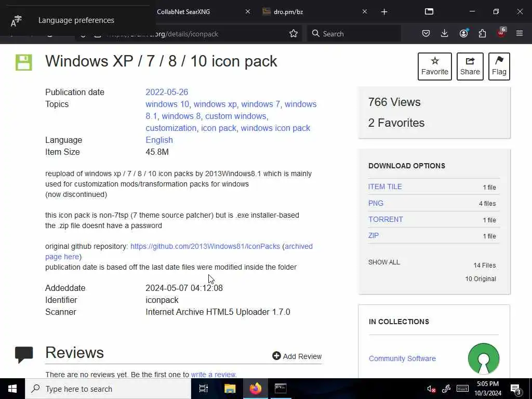Open the touch keyboard tray icon
532x399 pixels.
[x=462, y=389]
